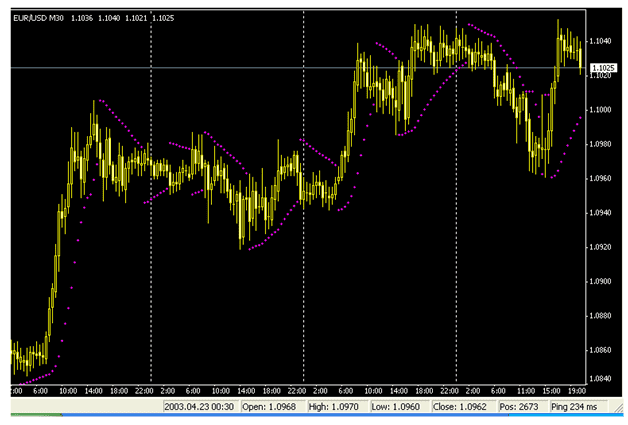The width and height of the screenshot is (628, 425).
Task: Click the 1.0940 price axis label
Action: click(600, 213)
